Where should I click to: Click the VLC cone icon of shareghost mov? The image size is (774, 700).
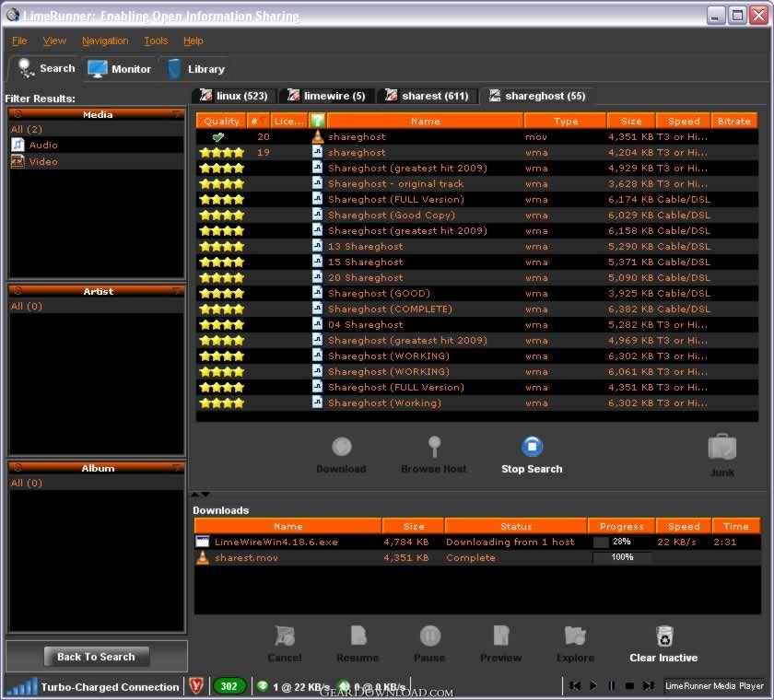(x=317, y=136)
